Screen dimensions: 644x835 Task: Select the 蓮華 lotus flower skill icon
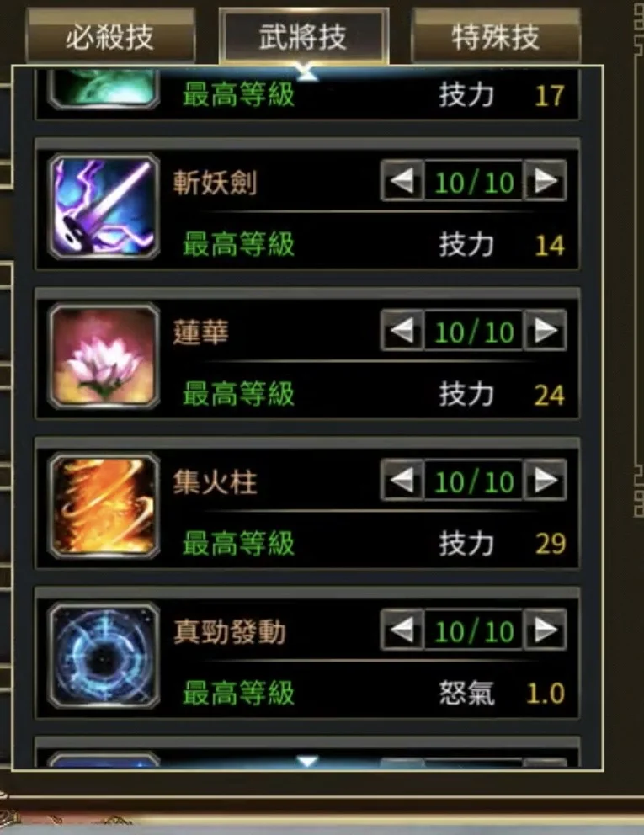pos(104,357)
